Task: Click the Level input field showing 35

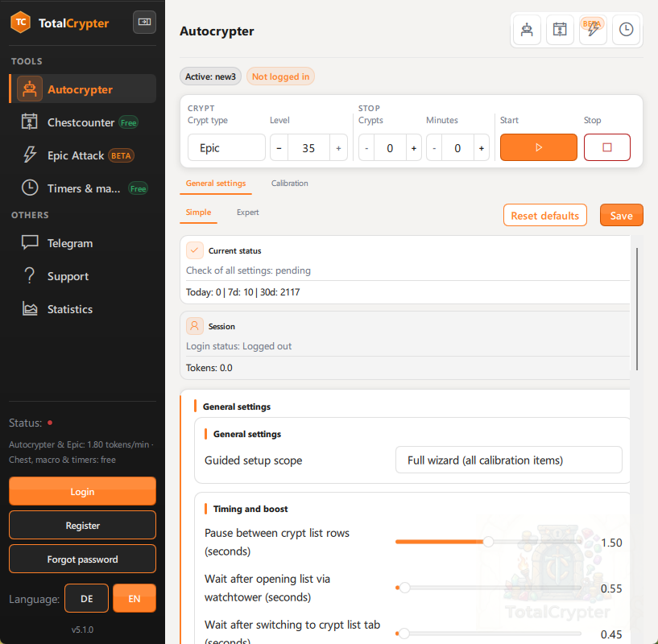Action: pos(308,147)
